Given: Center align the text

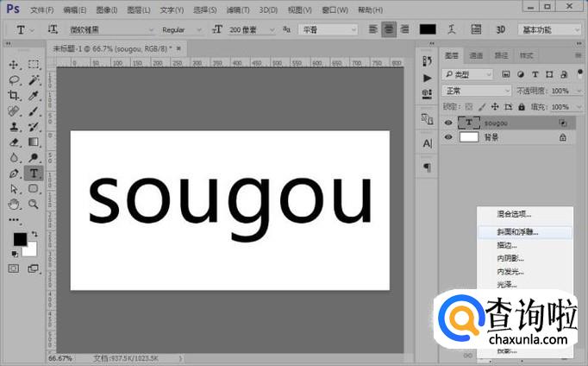Looking at the screenshot, I should pos(389,29).
